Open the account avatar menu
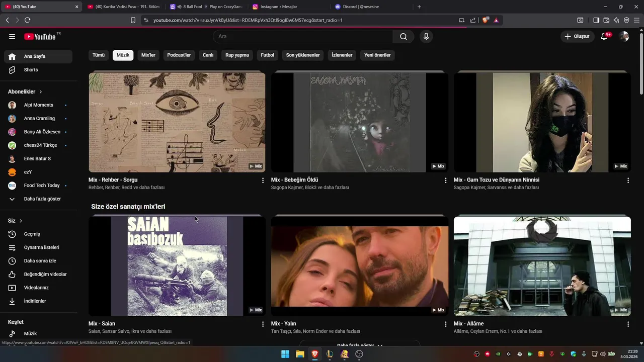 [x=624, y=37]
